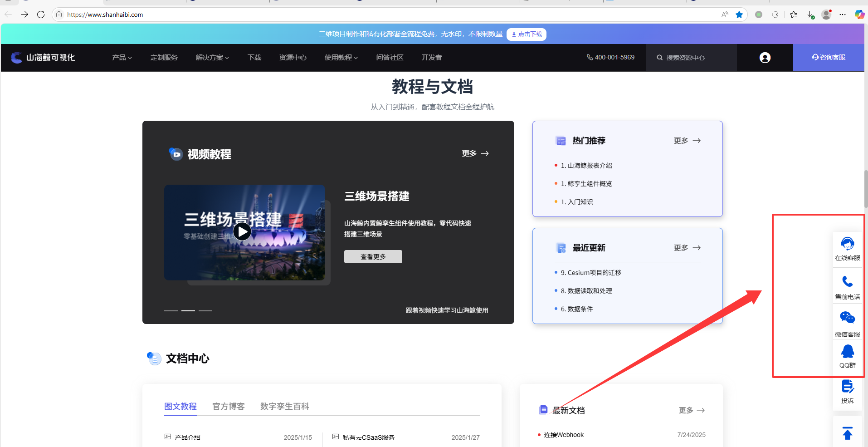The height and width of the screenshot is (447, 868).
Task: Switch to the 官方博客 tab
Action: pos(229,406)
